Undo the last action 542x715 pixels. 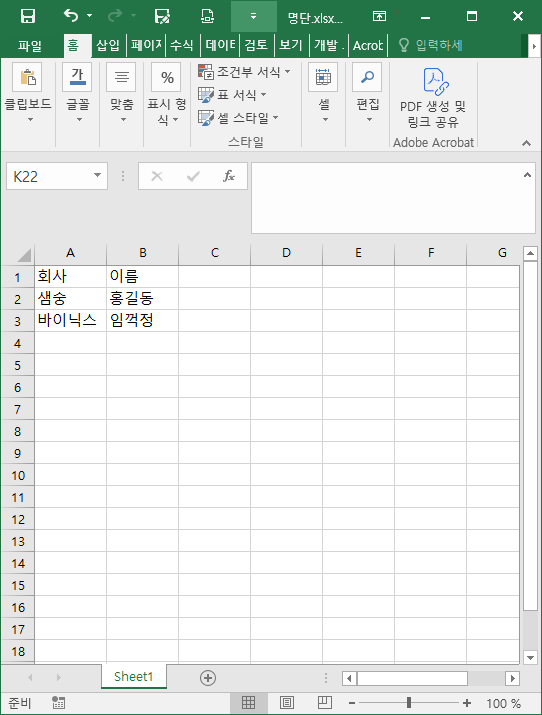point(71,16)
